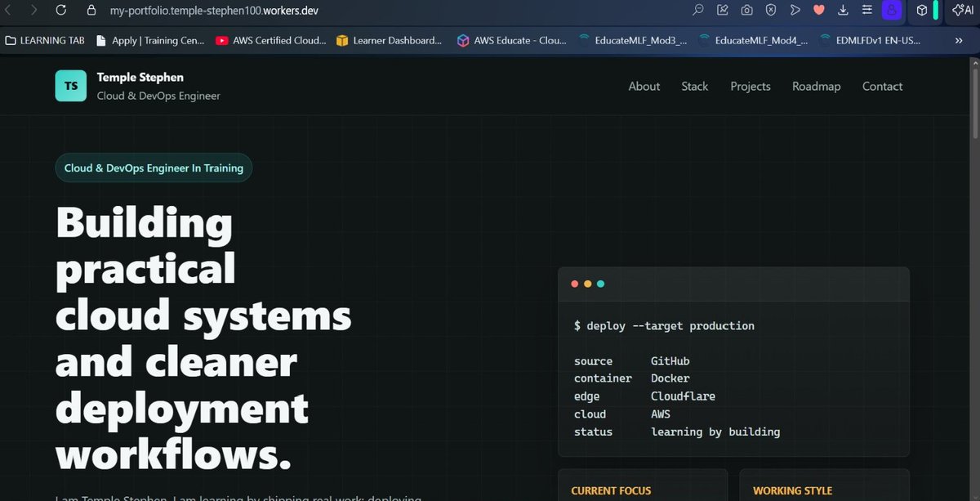Open the EducateMLF_Mod3 bookmark
This screenshot has height=501, width=980.
[x=633, y=40]
